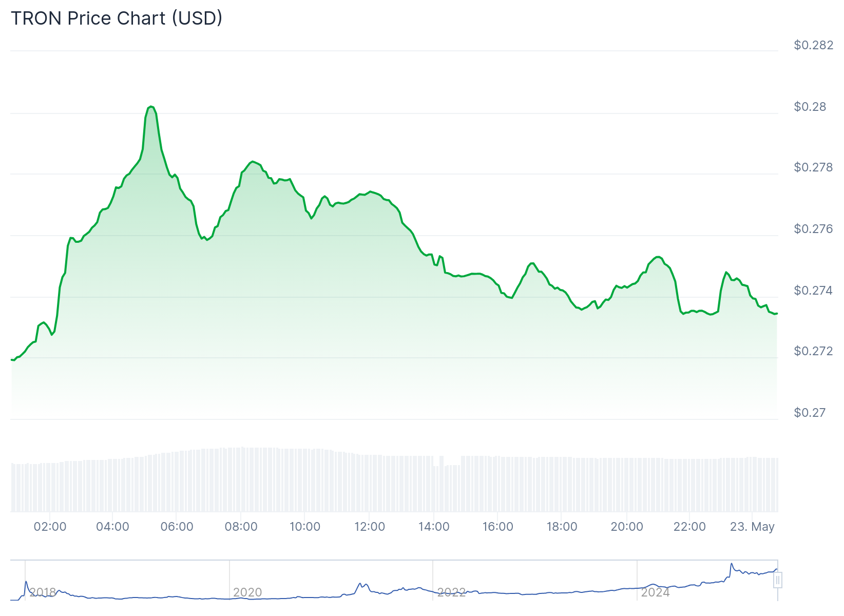Click the 16:00 time axis label
Viewport: 844px width, 616px height.
[498, 527]
